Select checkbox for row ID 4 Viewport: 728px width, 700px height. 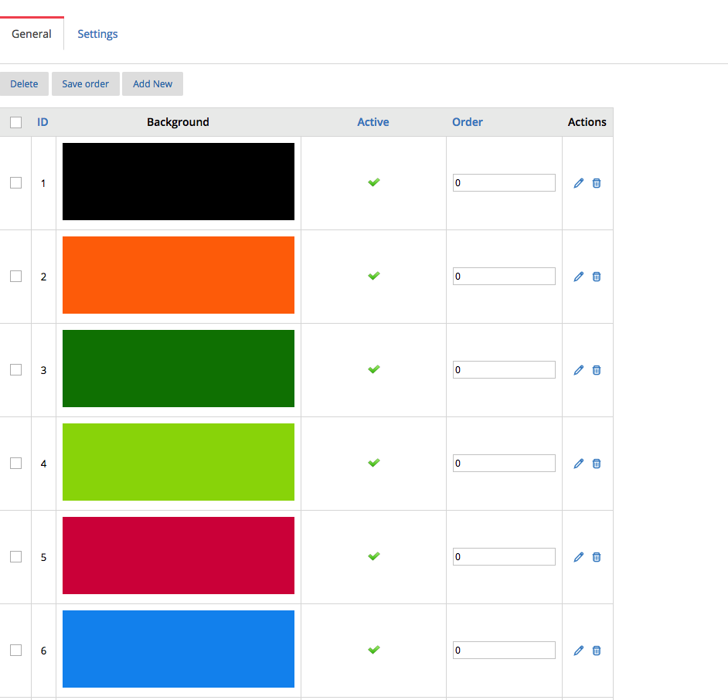pos(15,464)
